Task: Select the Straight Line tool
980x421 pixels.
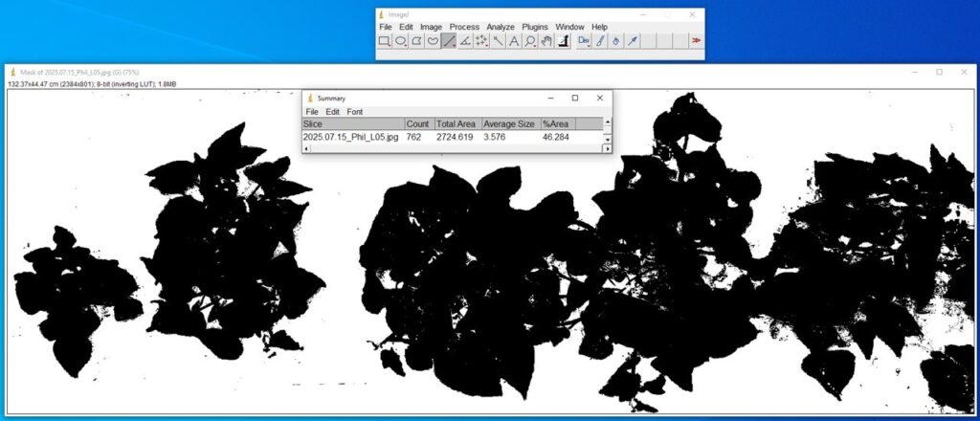Action: (449, 41)
